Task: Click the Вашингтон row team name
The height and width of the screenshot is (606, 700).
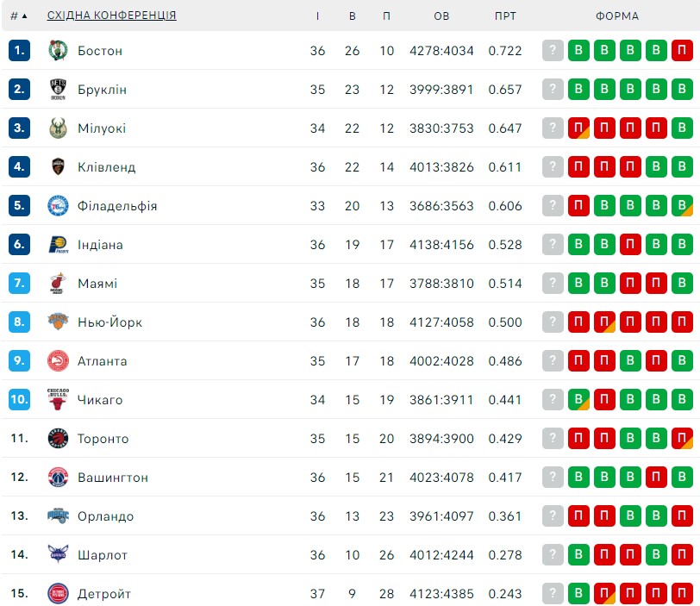Action: click(x=112, y=478)
